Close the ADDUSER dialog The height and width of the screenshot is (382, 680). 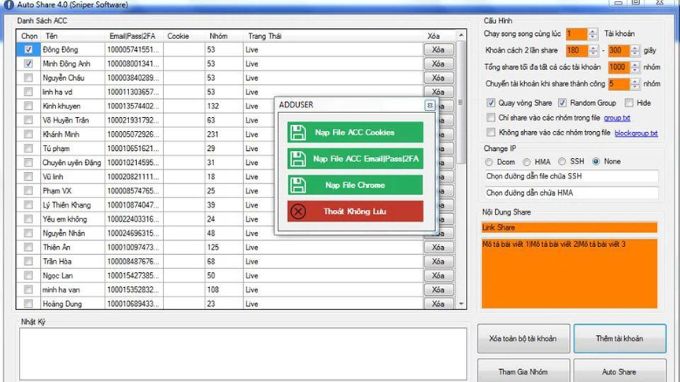[x=429, y=105]
